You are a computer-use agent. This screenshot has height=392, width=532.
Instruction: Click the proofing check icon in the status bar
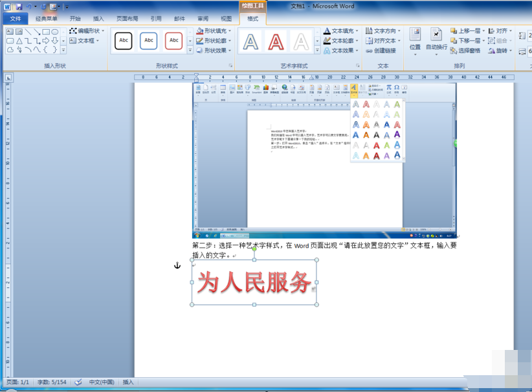[x=78, y=382]
